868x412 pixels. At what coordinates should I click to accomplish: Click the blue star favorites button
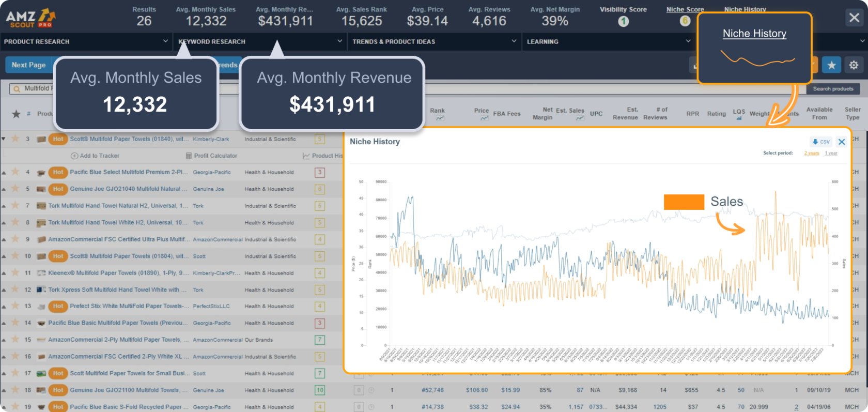pos(831,65)
